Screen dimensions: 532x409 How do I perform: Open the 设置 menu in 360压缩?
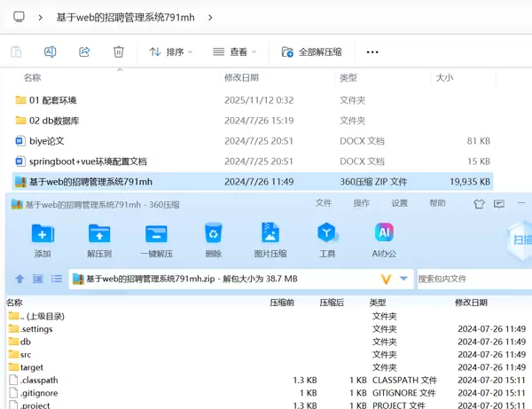point(400,203)
